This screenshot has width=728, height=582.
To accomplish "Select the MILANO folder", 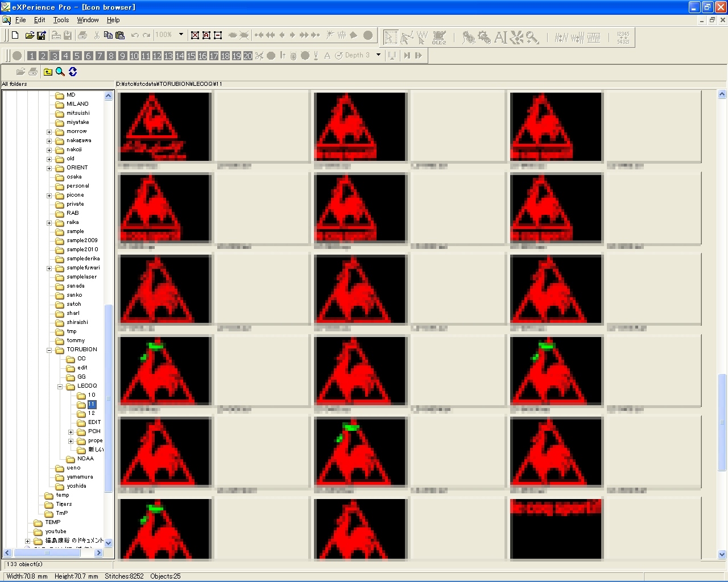I will pos(77,104).
